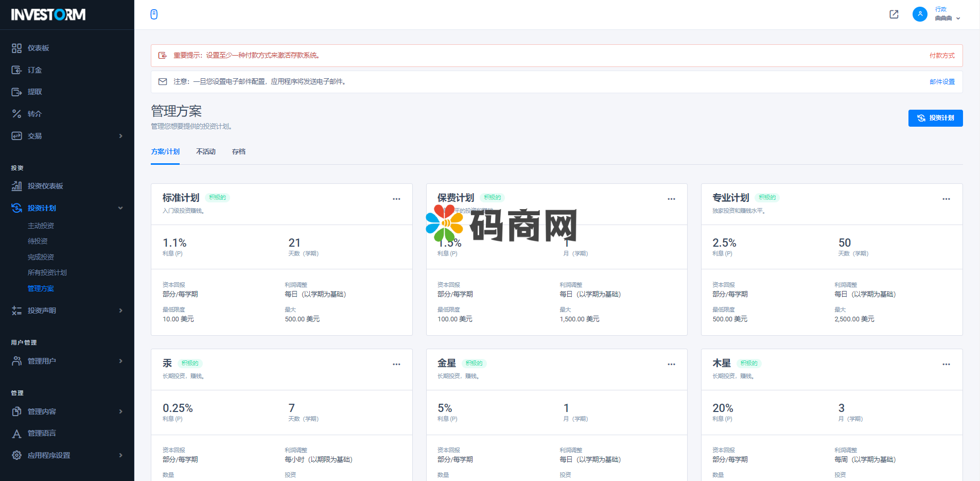
Task: Open three-dot menu on 金星 plan card
Action: [x=671, y=364]
